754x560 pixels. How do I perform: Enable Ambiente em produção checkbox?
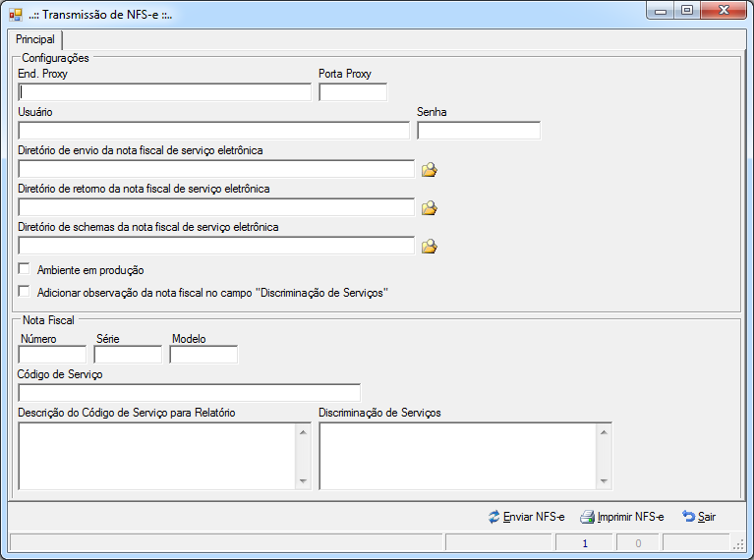(24, 269)
